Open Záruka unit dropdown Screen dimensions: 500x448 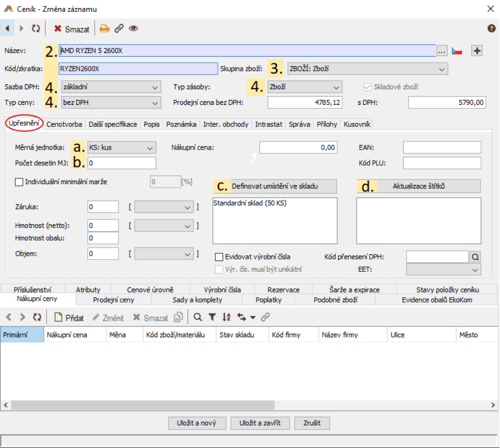[164, 207]
